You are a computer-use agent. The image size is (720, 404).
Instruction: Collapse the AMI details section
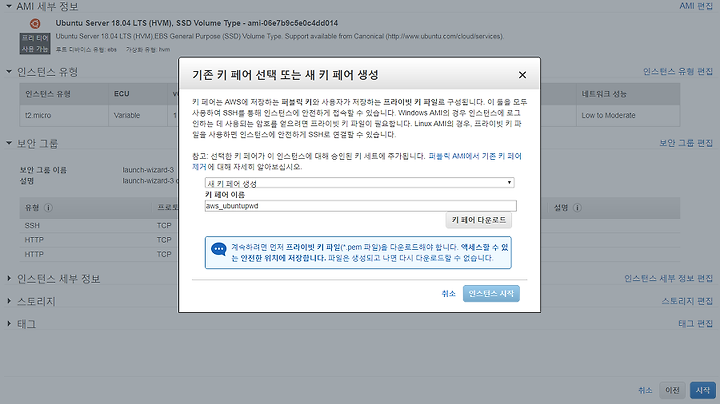tap(9, 6)
